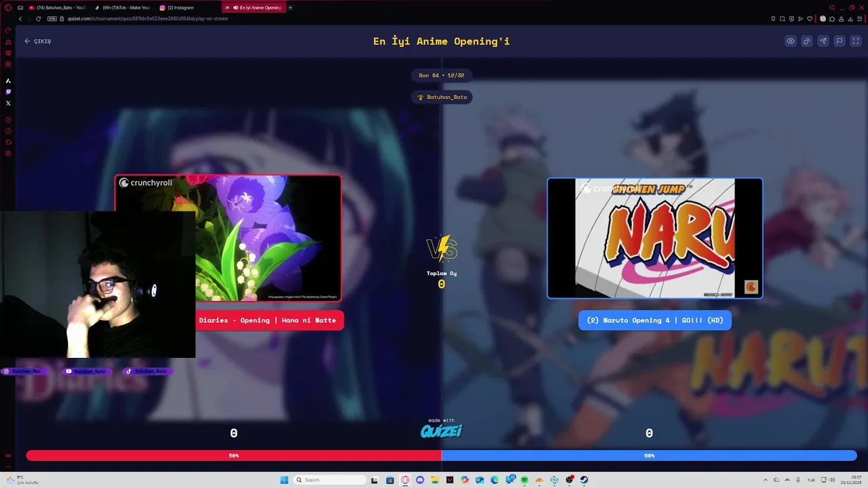Image resolution: width=868 pixels, height=488 pixels.
Task: Click the Windows Start button
Action: tap(284, 480)
